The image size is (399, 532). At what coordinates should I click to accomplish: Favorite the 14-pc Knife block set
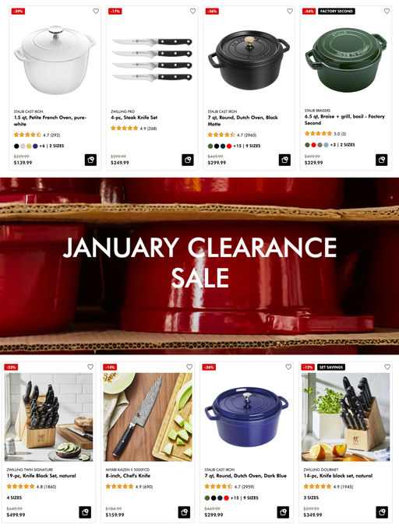(387, 367)
